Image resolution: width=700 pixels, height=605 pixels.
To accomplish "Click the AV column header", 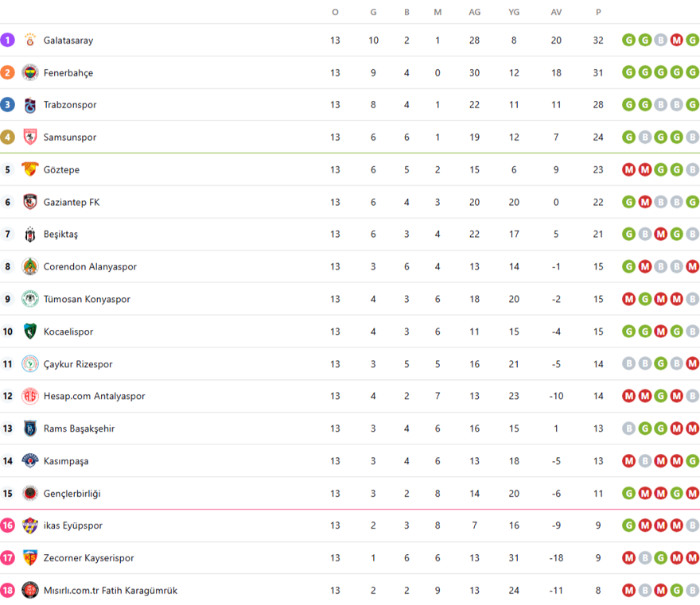I will pos(556,12).
